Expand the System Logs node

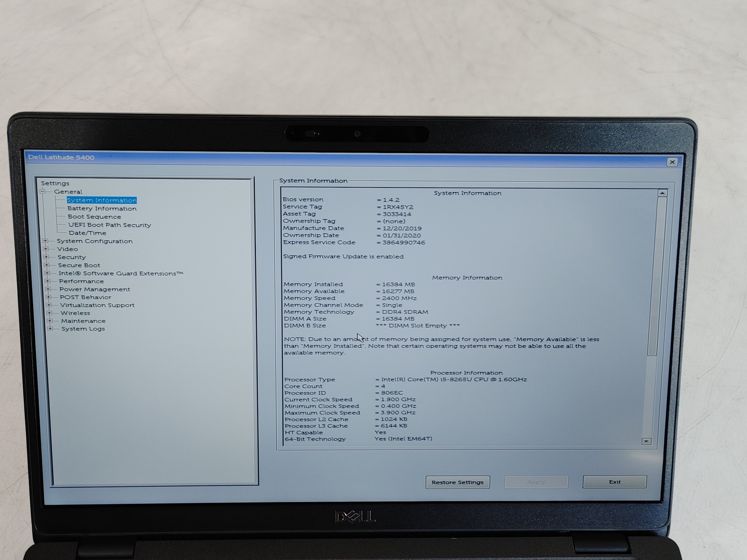50,329
